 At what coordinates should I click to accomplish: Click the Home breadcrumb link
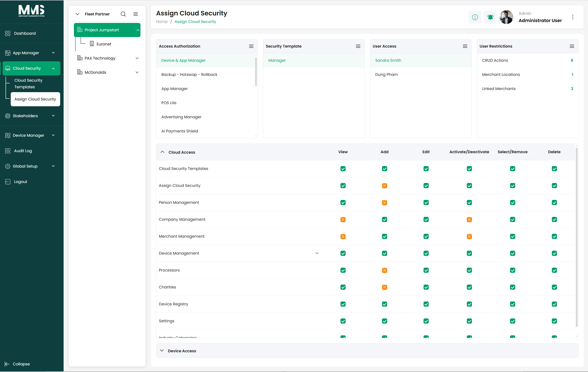(162, 21)
